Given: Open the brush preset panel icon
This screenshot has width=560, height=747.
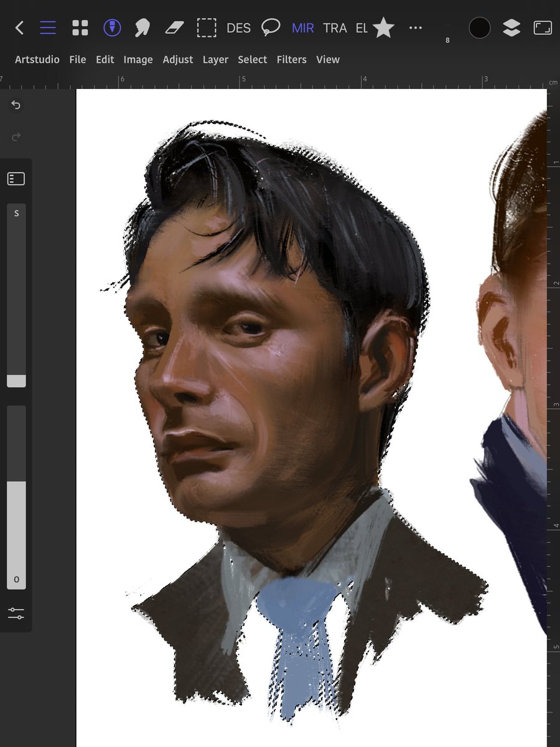Looking at the screenshot, I should (16, 179).
